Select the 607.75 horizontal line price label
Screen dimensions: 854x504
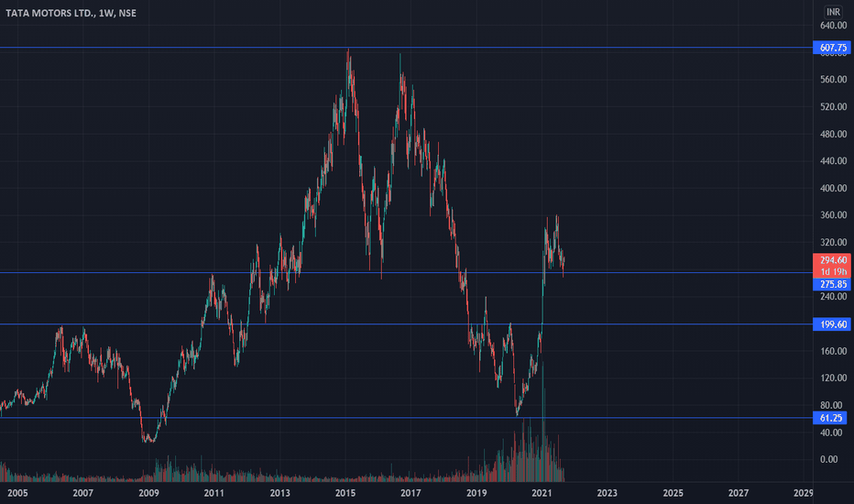coord(832,48)
